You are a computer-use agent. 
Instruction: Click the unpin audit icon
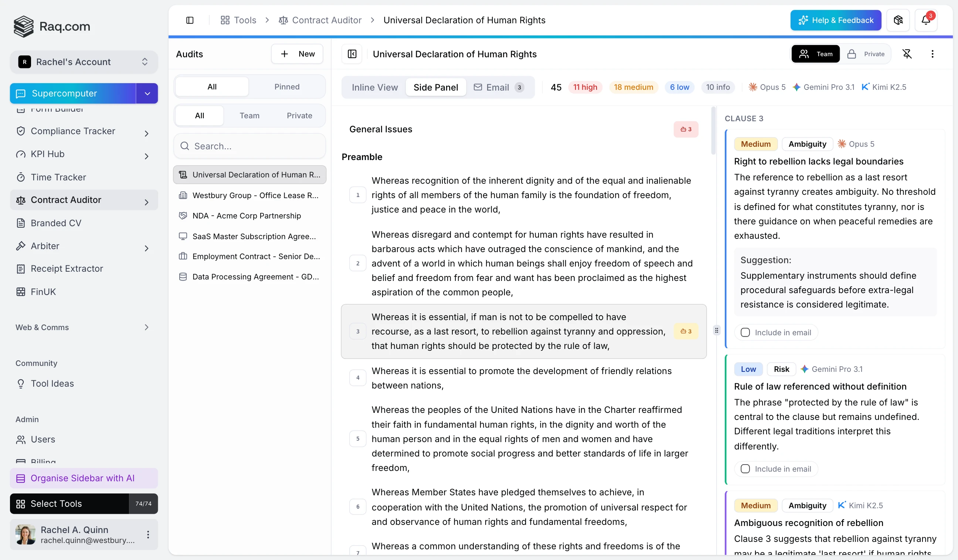pos(907,54)
